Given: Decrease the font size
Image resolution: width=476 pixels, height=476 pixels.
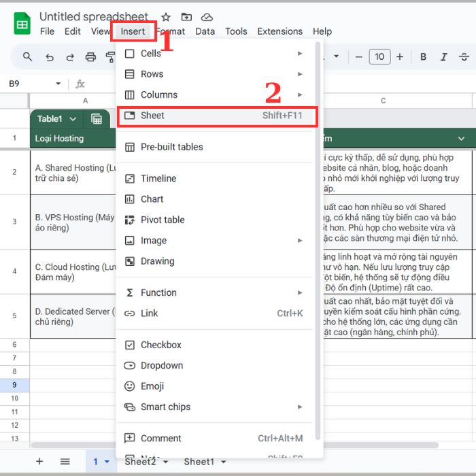Looking at the screenshot, I should coord(358,56).
